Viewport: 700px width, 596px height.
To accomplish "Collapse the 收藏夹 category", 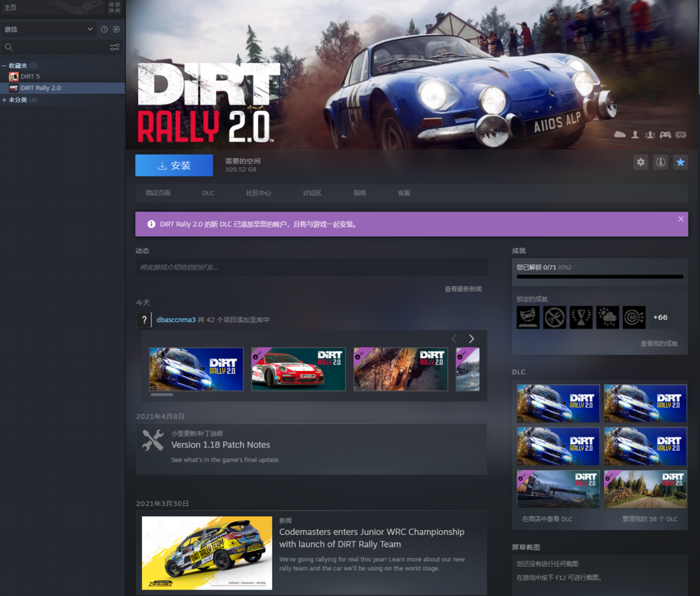I will 5,66.
